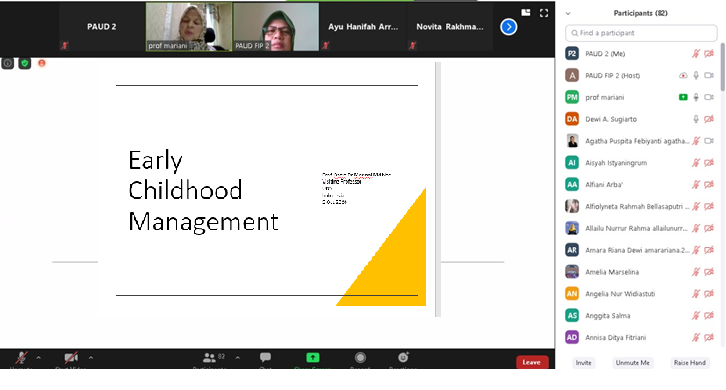Click Unmute Me button
Screen dimensions: 726x390
point(632,363)
